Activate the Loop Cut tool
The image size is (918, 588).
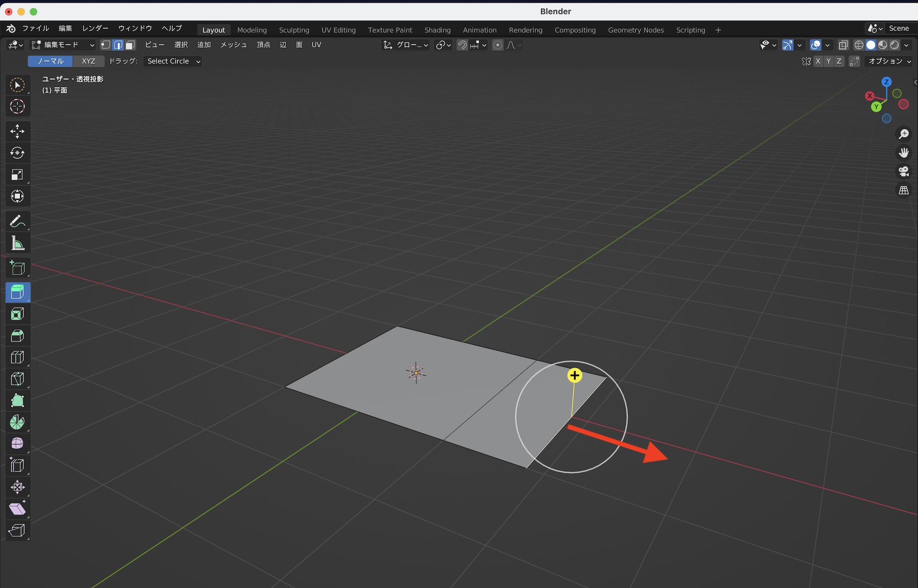point(17,357)
